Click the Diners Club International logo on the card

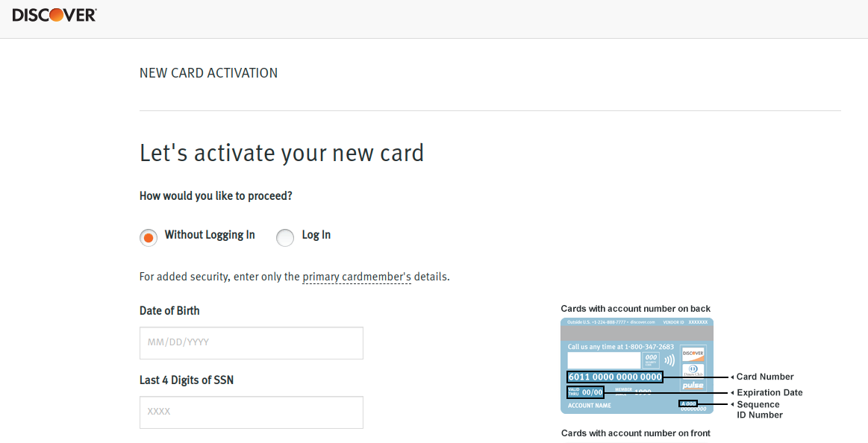tap(694, 370)
